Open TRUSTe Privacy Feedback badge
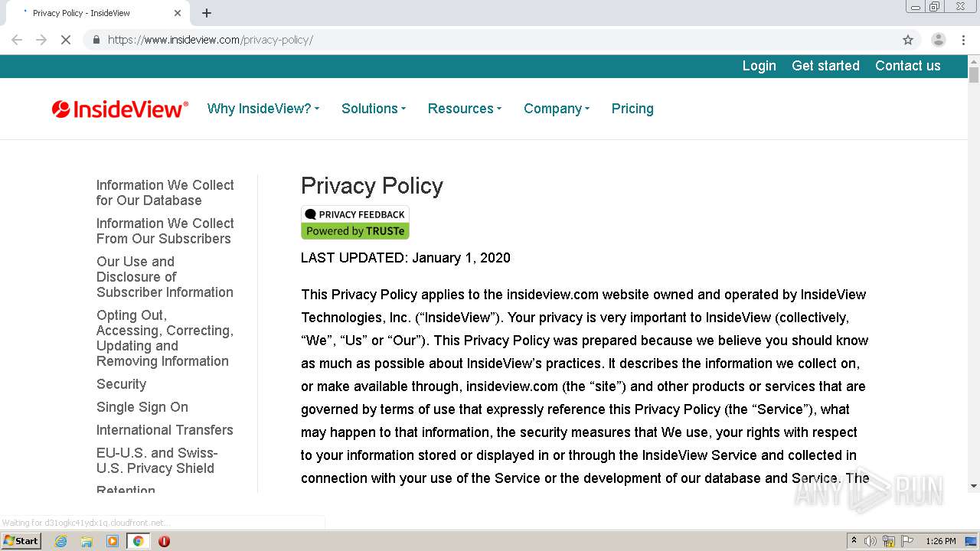 (355, 223)
